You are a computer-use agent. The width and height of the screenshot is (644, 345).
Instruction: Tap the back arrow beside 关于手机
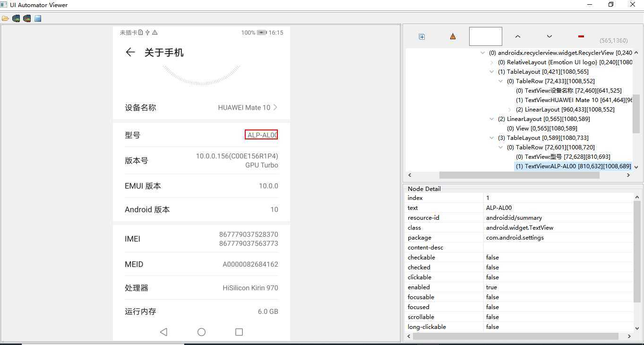coord(130,52)
